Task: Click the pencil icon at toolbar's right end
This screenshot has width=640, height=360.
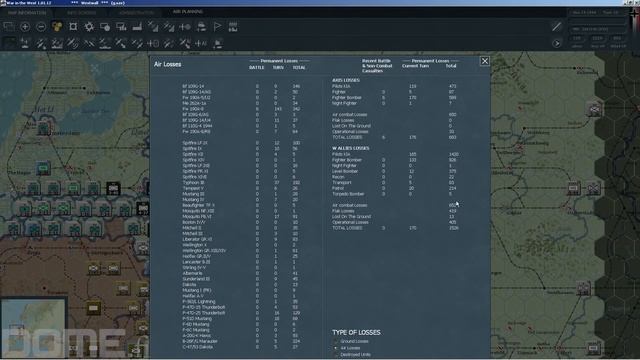Action: pyautogui.click(x=556, y=27)
